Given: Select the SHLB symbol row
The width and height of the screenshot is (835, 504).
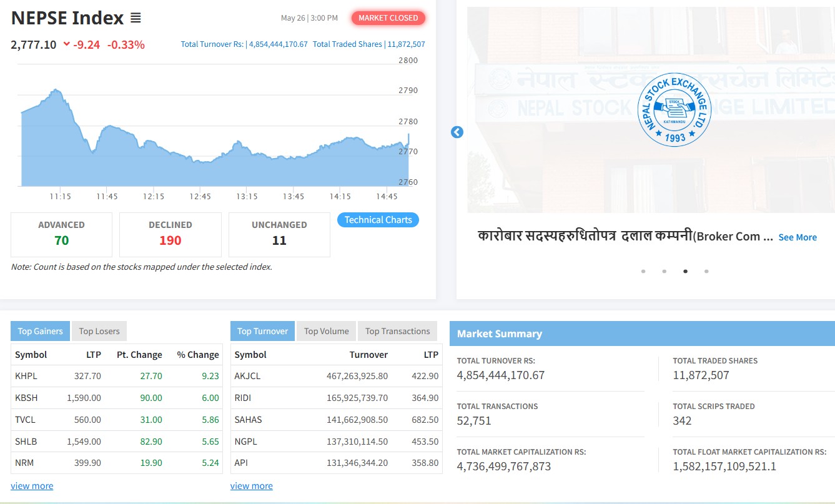Looking at the screenshot, I should 117,442.
